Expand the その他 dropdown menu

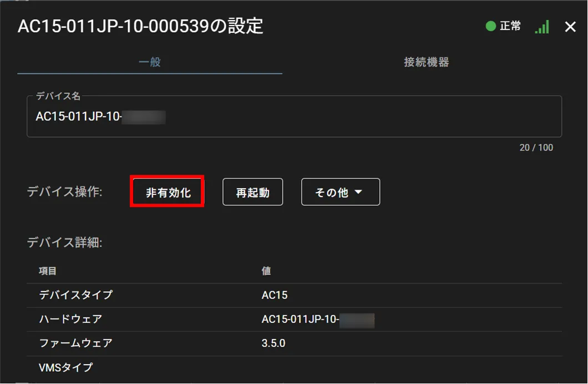pos(340,192)
